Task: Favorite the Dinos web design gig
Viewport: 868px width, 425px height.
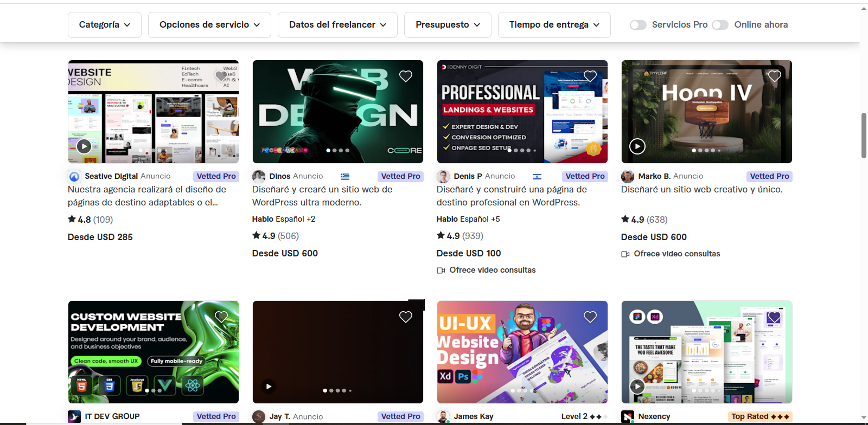Action: (406, 76)
